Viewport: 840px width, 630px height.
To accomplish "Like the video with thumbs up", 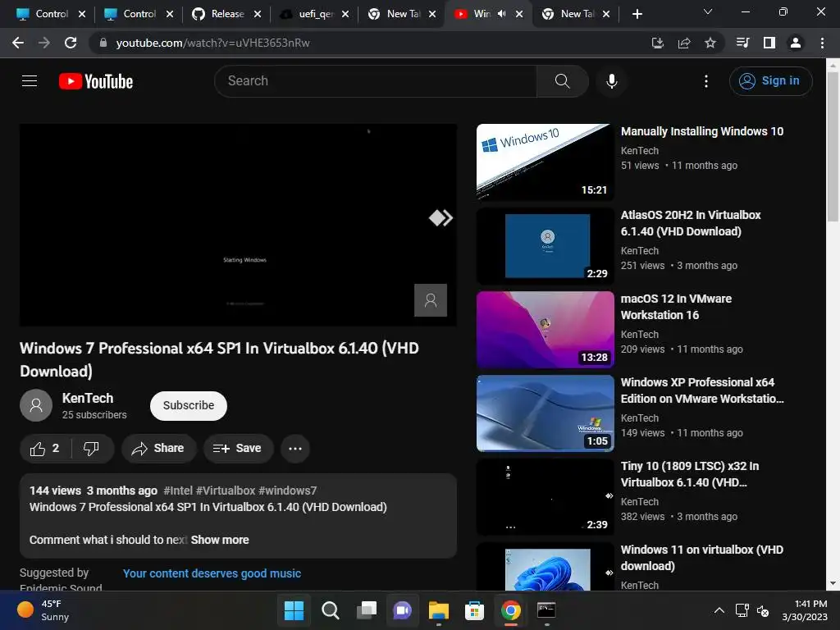I will pos(45,449).
